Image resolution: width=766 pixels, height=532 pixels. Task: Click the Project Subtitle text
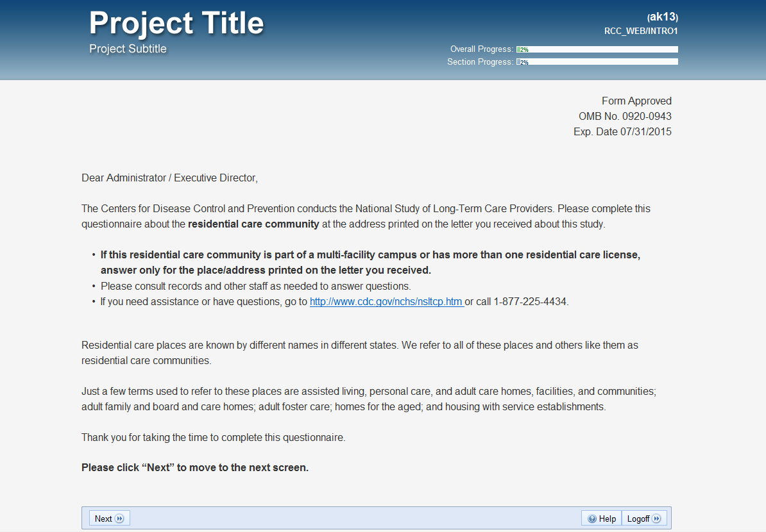128,49
